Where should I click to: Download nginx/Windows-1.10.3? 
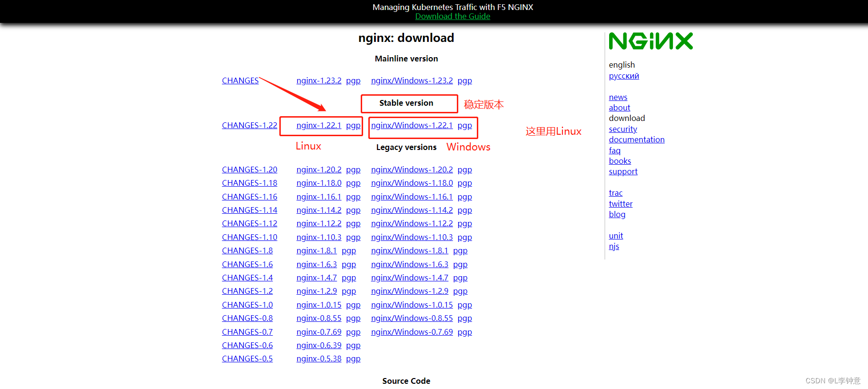[x=412, y=237]
